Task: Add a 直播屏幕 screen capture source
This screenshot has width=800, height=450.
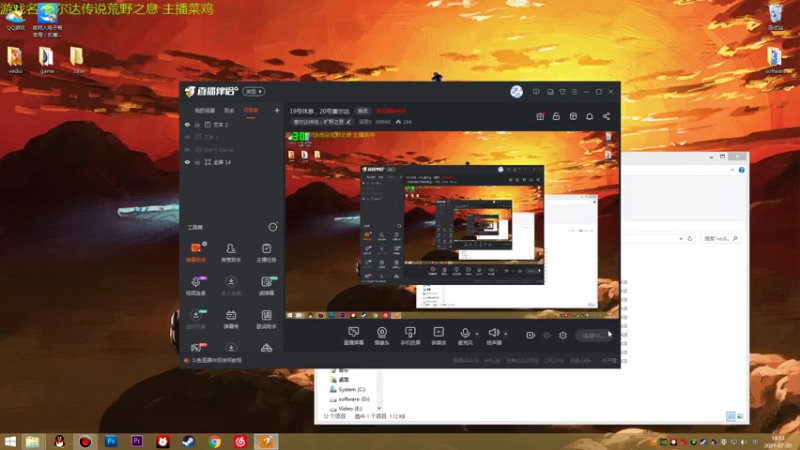Action: (x=354, y=336)
